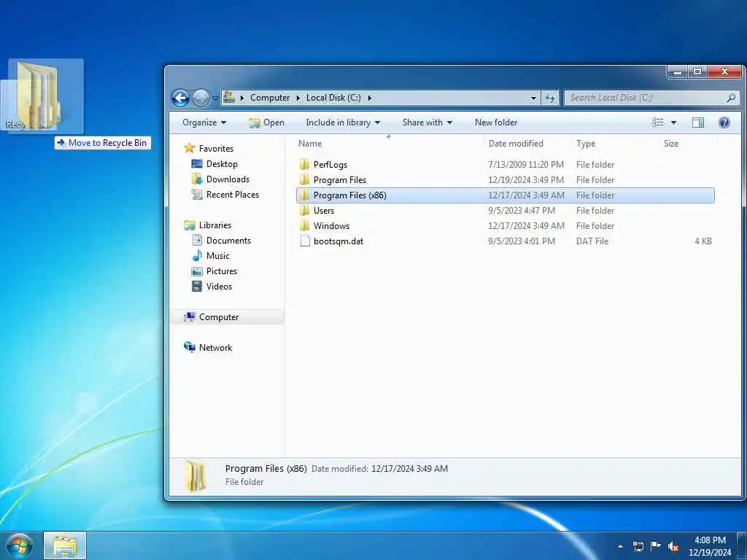The height and width of the screenshot is (560, 747).
Task: Click the muted volume tray icon
Action: 673,547
